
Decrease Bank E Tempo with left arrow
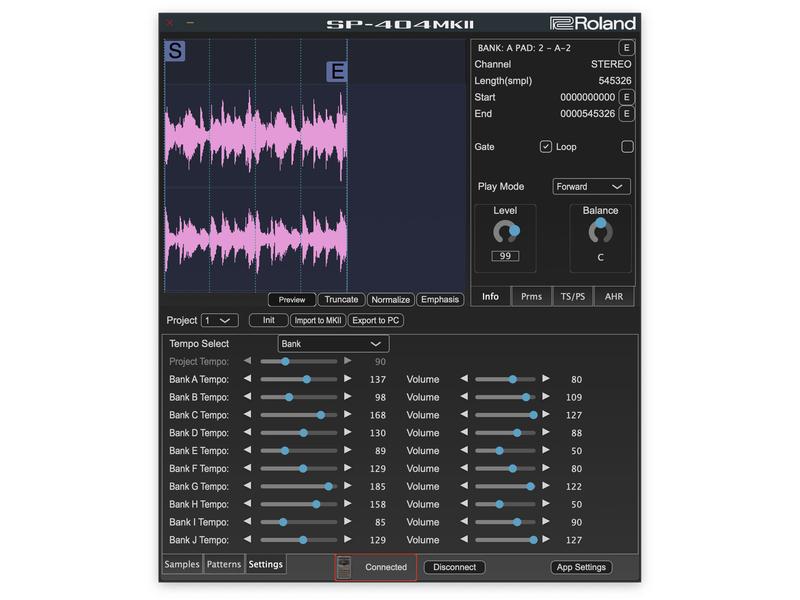(247, 451)
